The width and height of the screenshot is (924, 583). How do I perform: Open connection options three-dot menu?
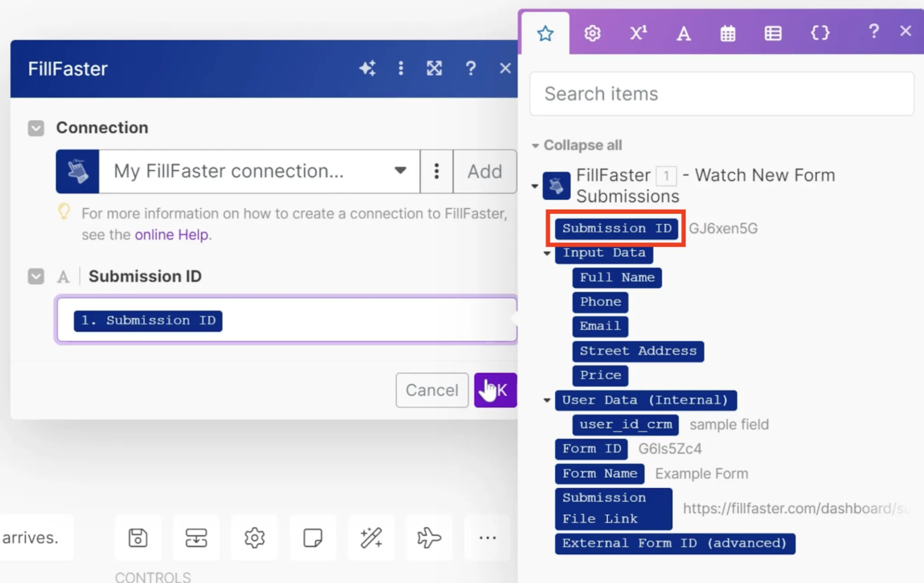click(x=436, y=171)
